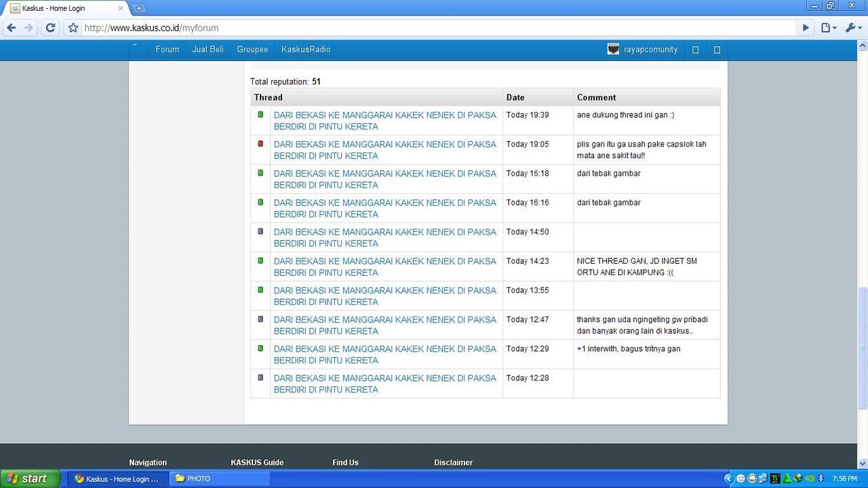Reload the page with the refresh icon
Viewport: 868px width, 488px height.
[x=50, y=28]
